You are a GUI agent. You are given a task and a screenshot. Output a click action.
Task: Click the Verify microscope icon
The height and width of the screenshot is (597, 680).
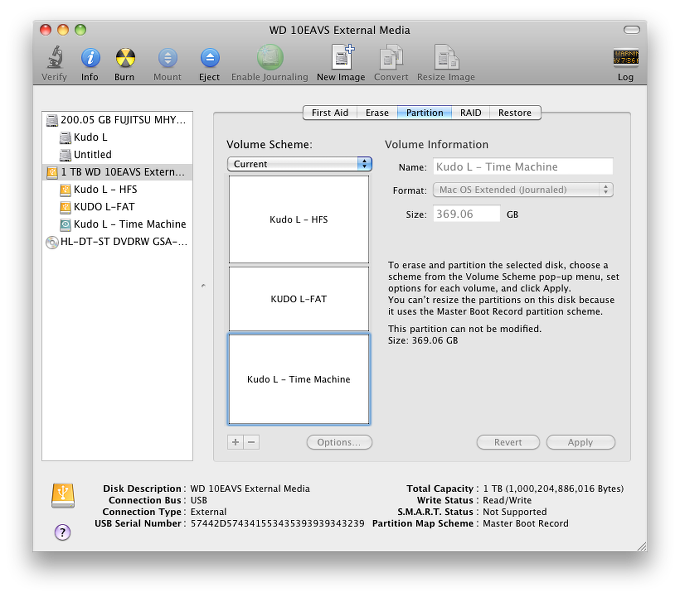pyautogui.click(x=55, y=57)
